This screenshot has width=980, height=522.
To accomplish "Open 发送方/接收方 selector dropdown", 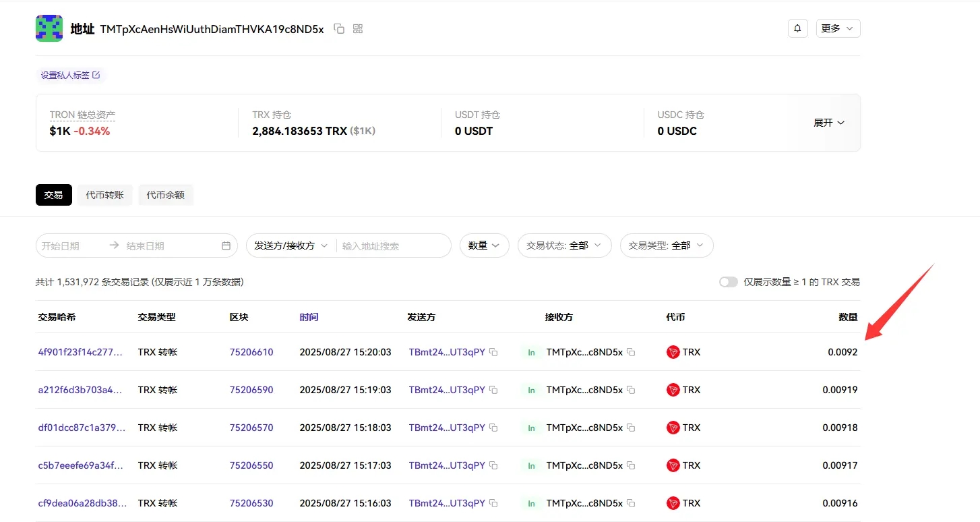I will coord(291,246).
